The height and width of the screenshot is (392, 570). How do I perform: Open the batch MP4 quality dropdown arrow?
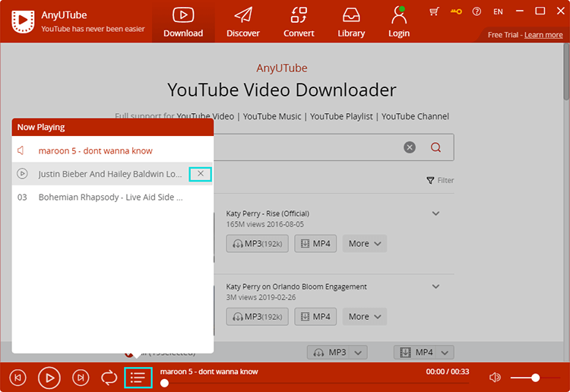click(x=445, y=352)
